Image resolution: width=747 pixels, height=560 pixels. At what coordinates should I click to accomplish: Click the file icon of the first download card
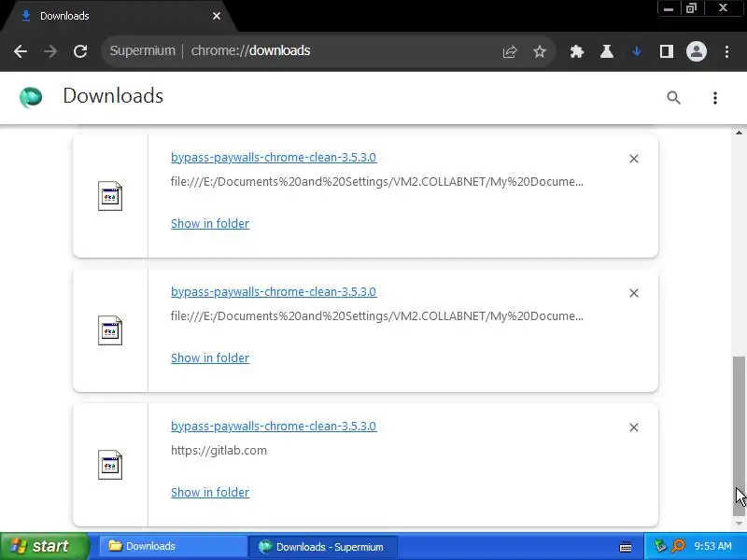[x=110, y=196]
